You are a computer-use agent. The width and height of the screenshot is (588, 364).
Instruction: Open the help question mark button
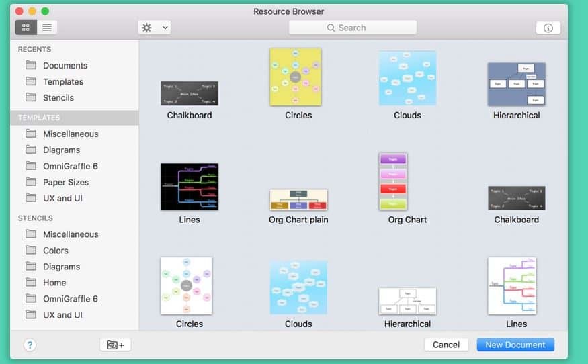[x=30, y=345]
